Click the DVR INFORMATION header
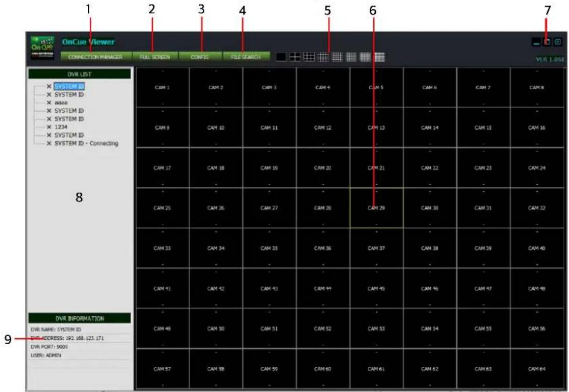 (80, 318)
